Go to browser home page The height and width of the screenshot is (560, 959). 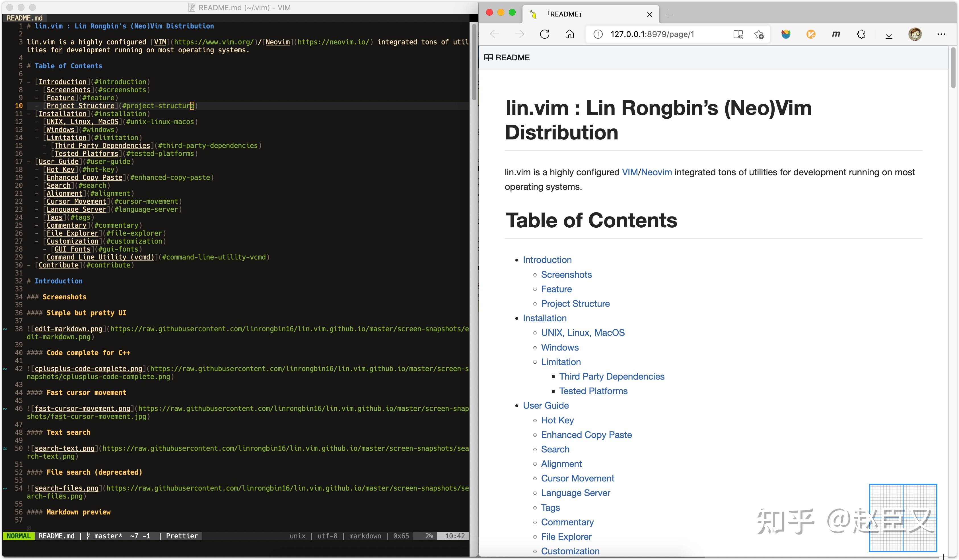pyautogui.click(x=569, y=34)
